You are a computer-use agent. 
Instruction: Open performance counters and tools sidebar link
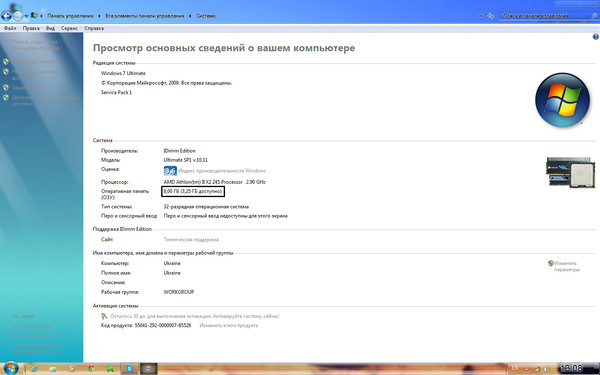pyautogui.click(x=36, y=348)
